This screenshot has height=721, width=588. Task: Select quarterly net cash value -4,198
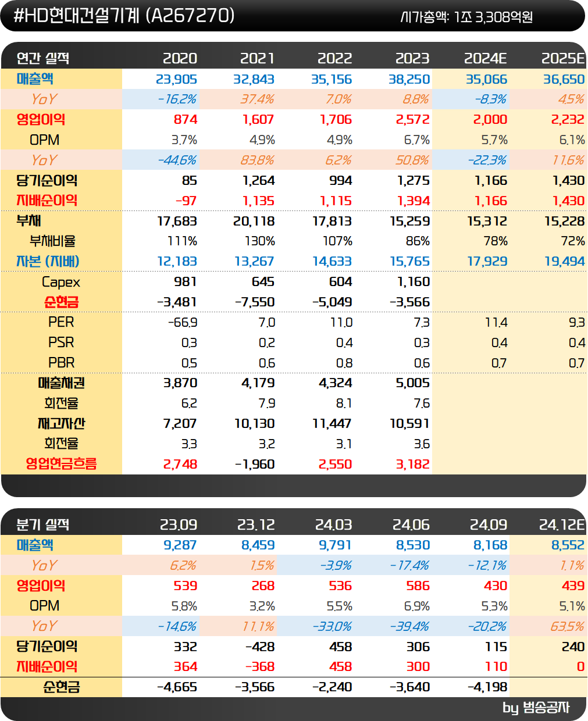(x=487, y=687)
